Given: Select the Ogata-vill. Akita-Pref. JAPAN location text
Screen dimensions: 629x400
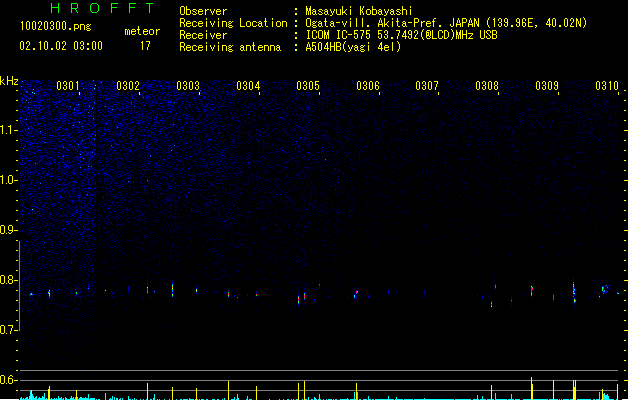Looking at the screenshot, I should tap(446, 23).
